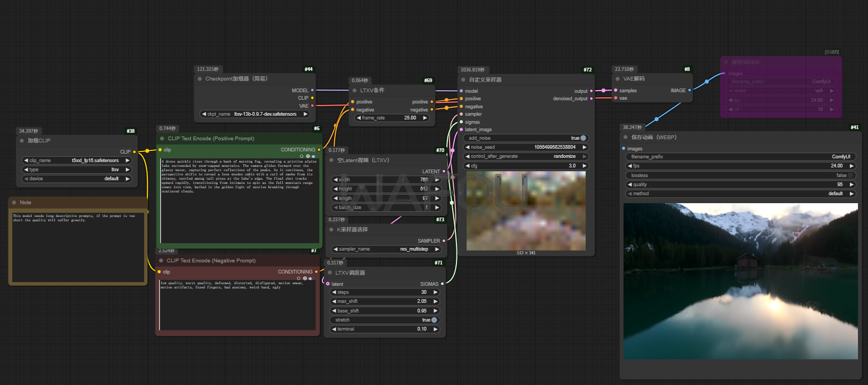
Task: Increase terminal value using its right arrow
Action: pyautogui.click(x=435, y=329)
